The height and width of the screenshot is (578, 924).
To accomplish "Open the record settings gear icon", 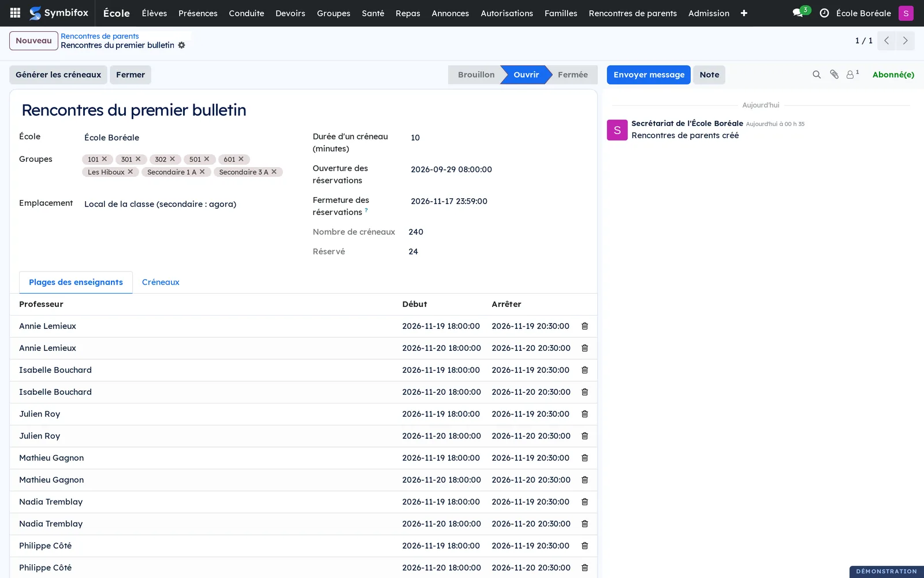I will pos(181,45).
